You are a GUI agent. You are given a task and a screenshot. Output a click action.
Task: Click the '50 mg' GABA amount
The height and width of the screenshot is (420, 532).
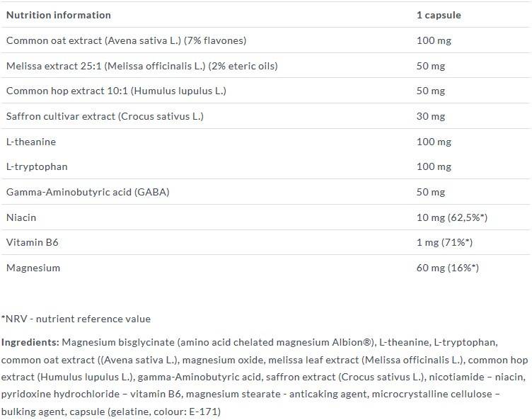[x=431, y=192]
